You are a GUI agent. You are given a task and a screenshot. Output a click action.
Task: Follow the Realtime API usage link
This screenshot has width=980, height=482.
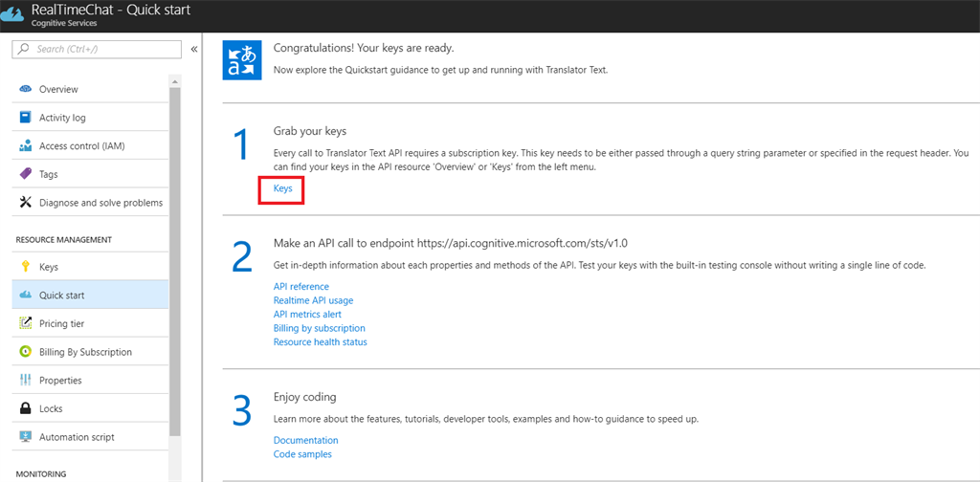[313, 300]
